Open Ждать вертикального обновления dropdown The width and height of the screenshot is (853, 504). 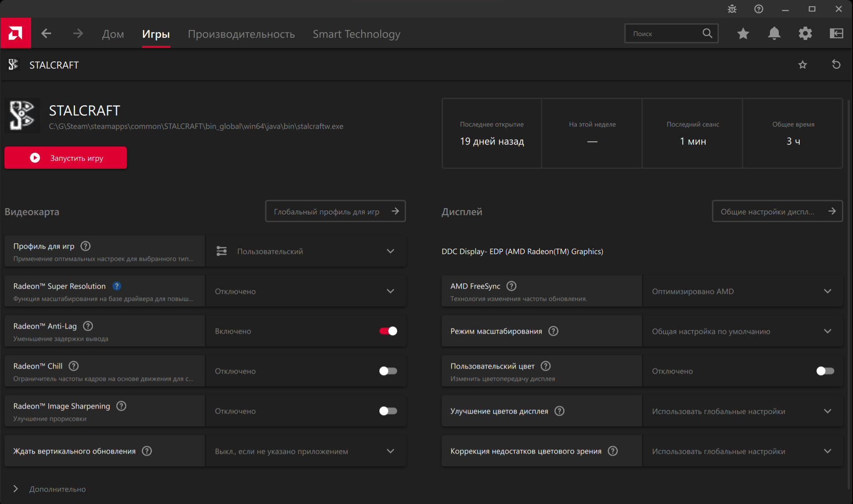tap(306, 451)
